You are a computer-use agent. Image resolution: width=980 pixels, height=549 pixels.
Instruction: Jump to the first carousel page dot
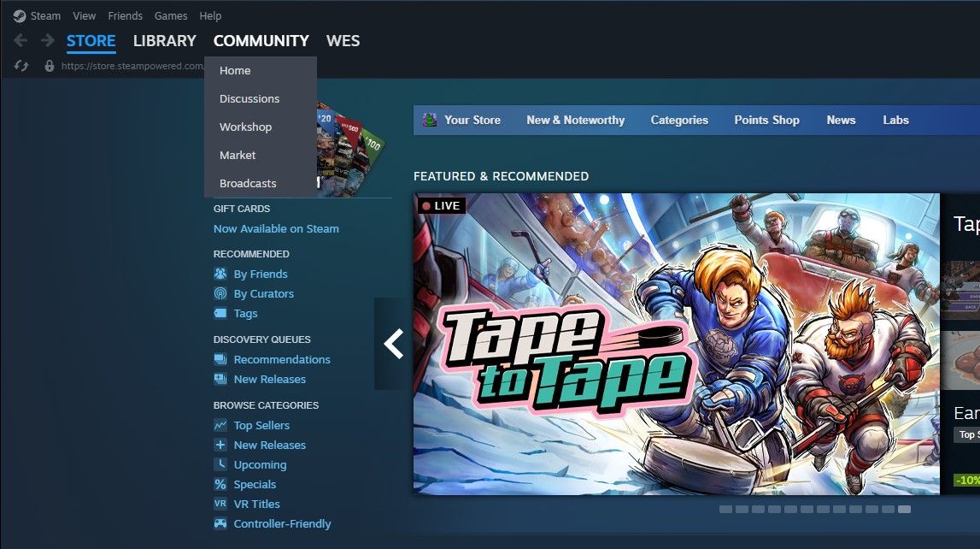point(725,510)
